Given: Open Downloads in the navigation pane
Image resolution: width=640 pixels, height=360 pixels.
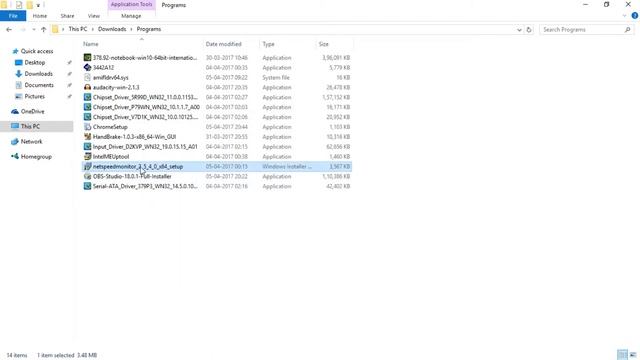Looking at the screenshot, I should click(38, 74).
